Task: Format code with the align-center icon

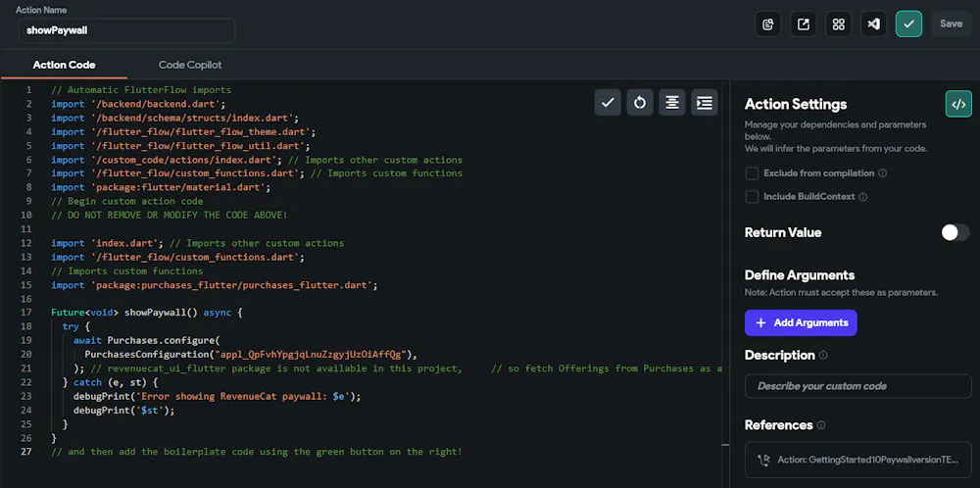Action: click(x=671, y=102)
